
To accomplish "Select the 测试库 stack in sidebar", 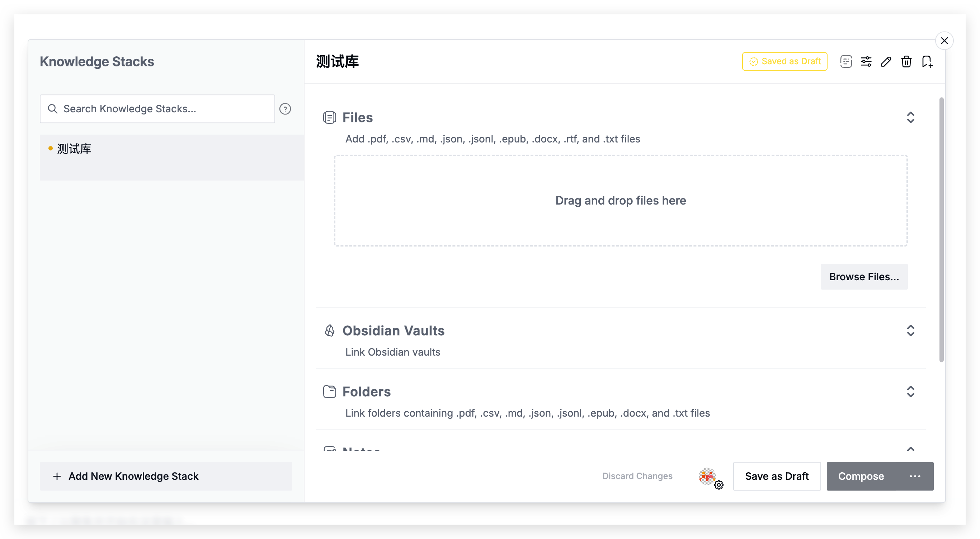I will point(172,157).
